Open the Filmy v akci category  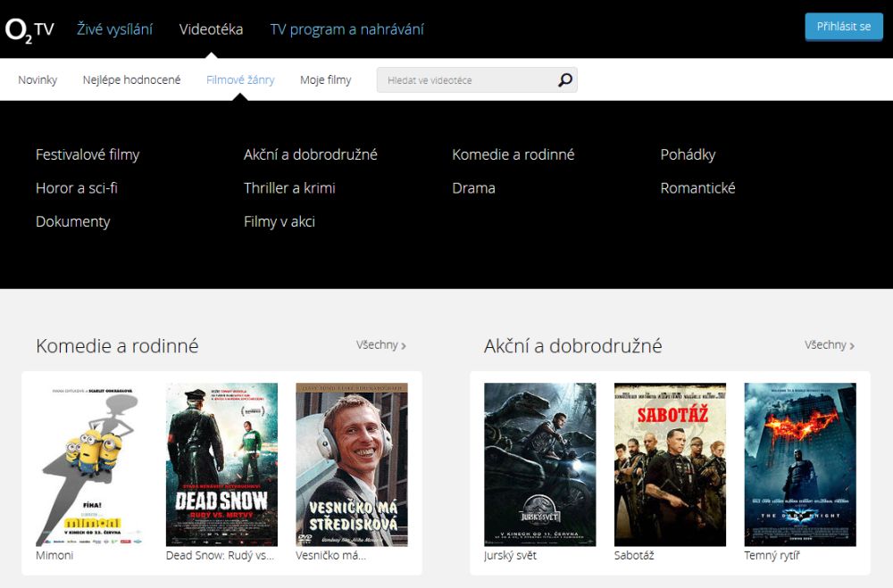[279, 221]
